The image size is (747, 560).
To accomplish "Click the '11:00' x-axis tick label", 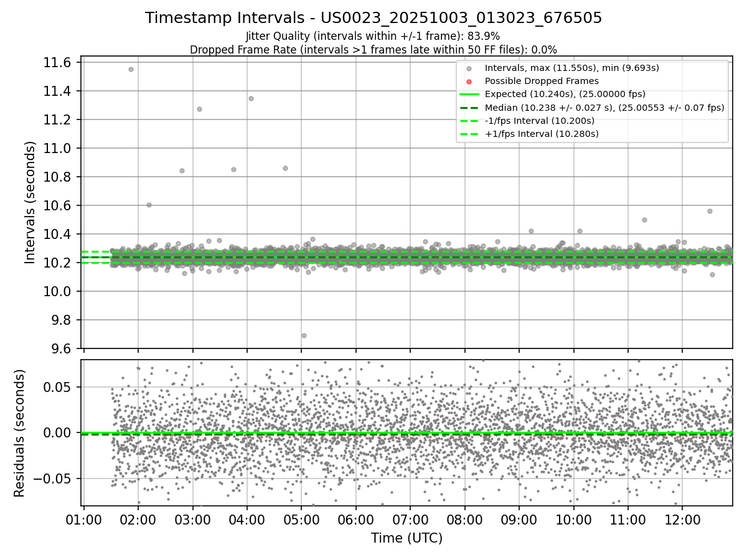I will [x=628, y=519].
